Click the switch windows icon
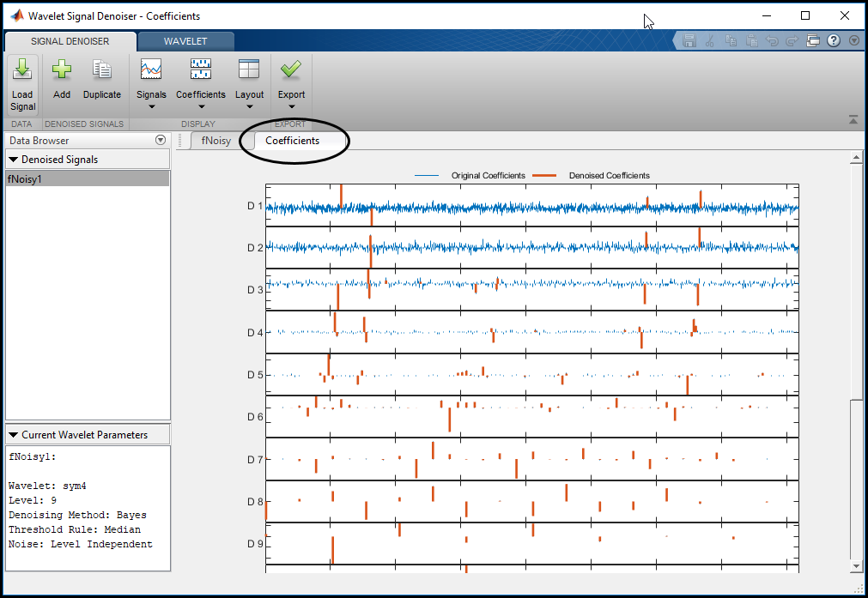The image size is (868, 598). tap(814, 40)
